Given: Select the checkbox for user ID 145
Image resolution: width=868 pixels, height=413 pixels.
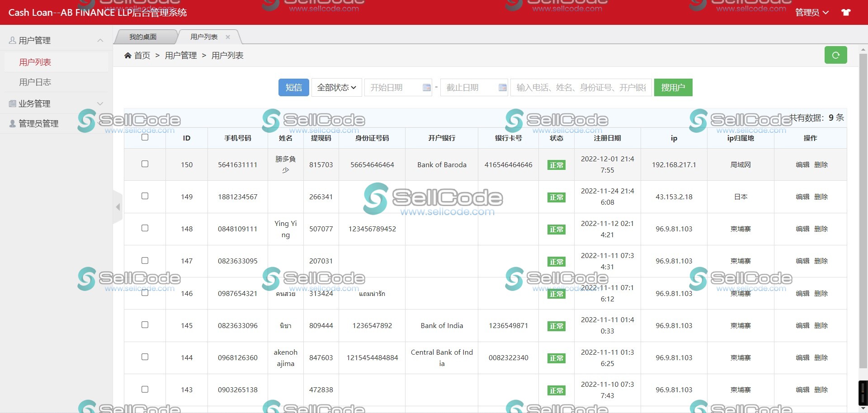Looking at the screenshot, I should (145, 325).
